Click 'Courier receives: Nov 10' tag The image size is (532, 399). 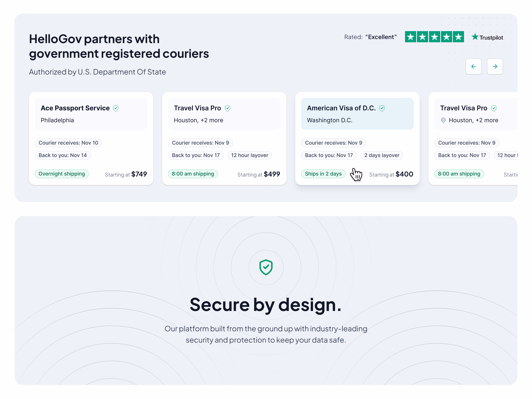coord(68,143)
